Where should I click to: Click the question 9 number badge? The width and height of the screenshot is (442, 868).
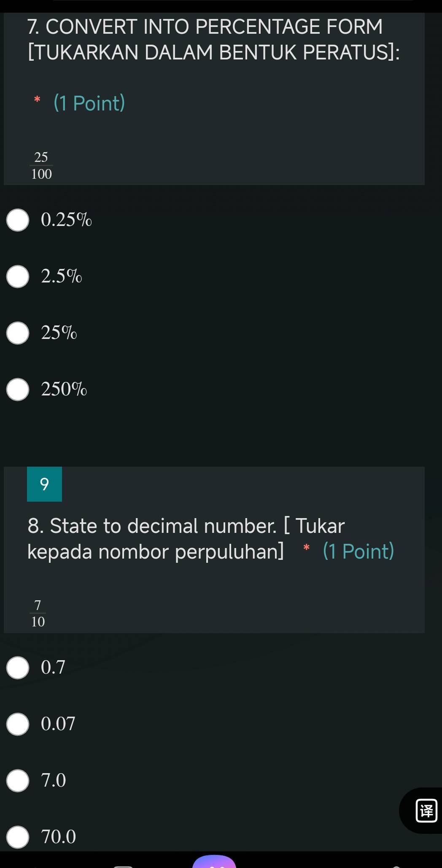[44, 485]
